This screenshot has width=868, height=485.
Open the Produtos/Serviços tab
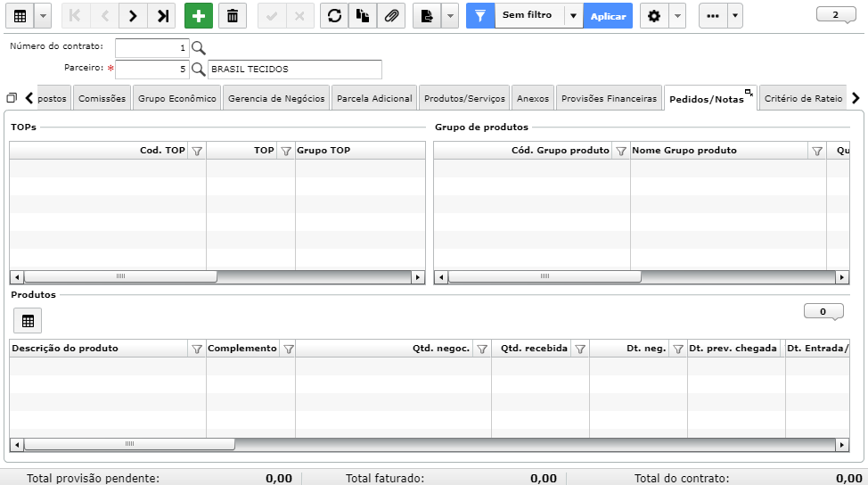click(x=464, y=99)
